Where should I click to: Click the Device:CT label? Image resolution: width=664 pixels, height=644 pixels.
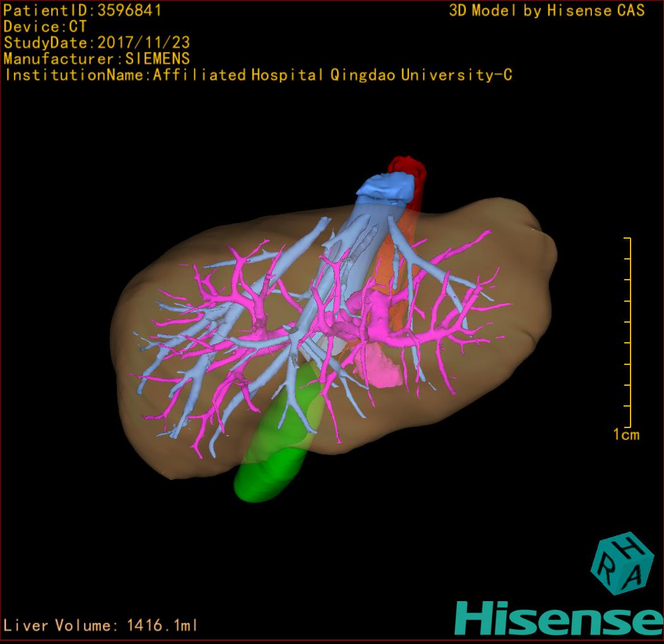tap(45, 27)
